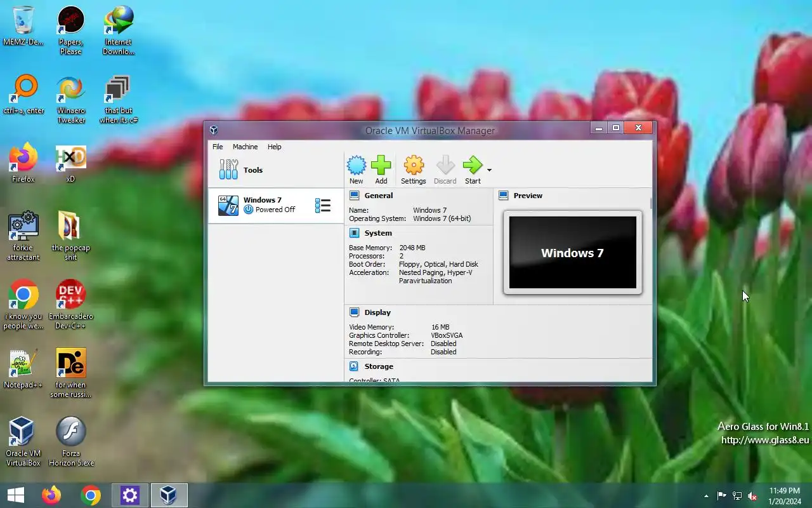
Task: Click the '2048 MB' base memory value
Action: 412,248
